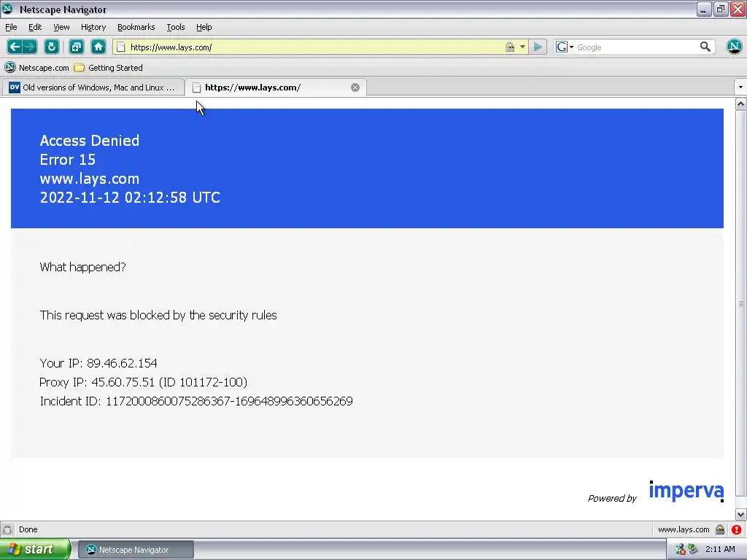747x560 pixels.
Task: Click the timestamp 2022-11-12 02:12:58 UTC
Action: click(x=130, y=198)
